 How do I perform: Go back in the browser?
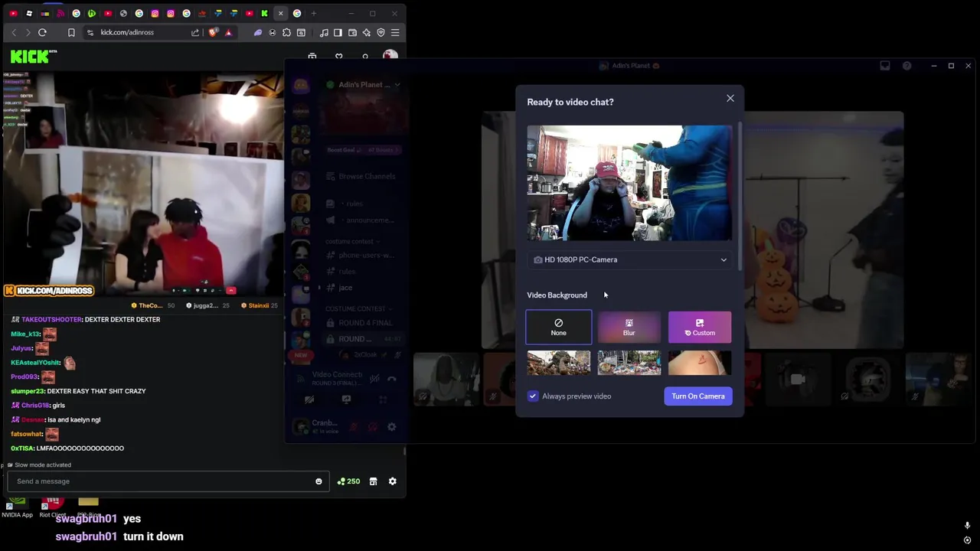tap(14, 32)
